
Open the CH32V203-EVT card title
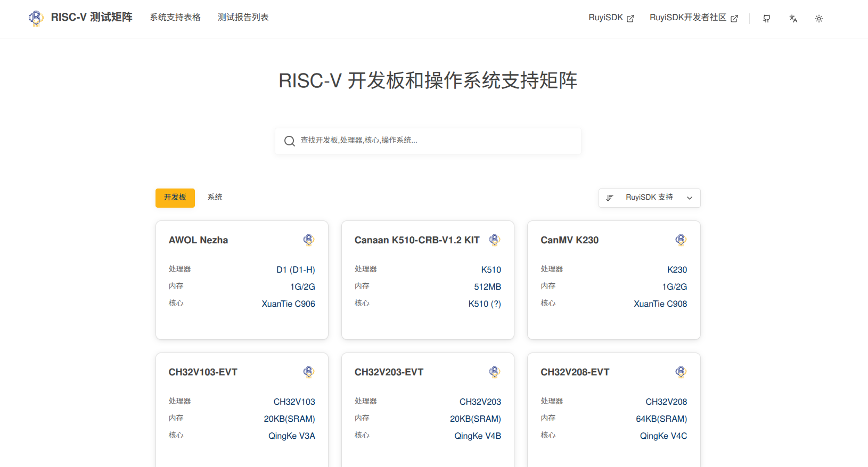(389, 372)
